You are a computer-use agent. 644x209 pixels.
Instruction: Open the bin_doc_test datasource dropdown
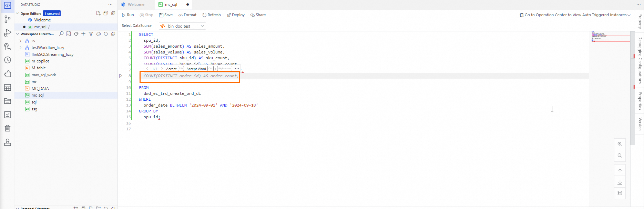[182, 26]
